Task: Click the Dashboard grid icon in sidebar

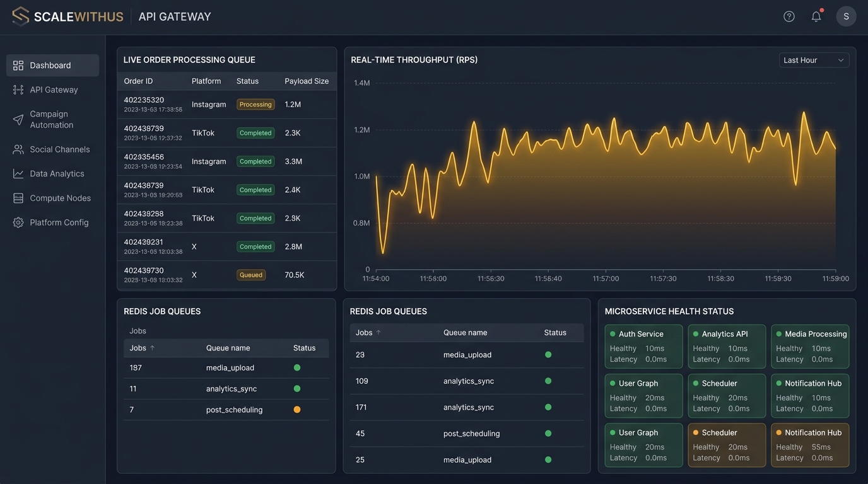Action: pyautogui.click(x=18, y=66)
